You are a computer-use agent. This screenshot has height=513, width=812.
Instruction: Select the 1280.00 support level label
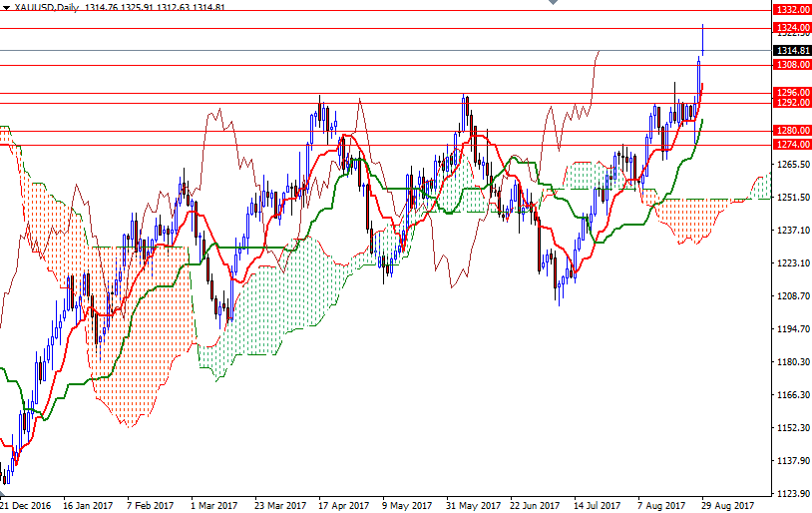[791, 131]
